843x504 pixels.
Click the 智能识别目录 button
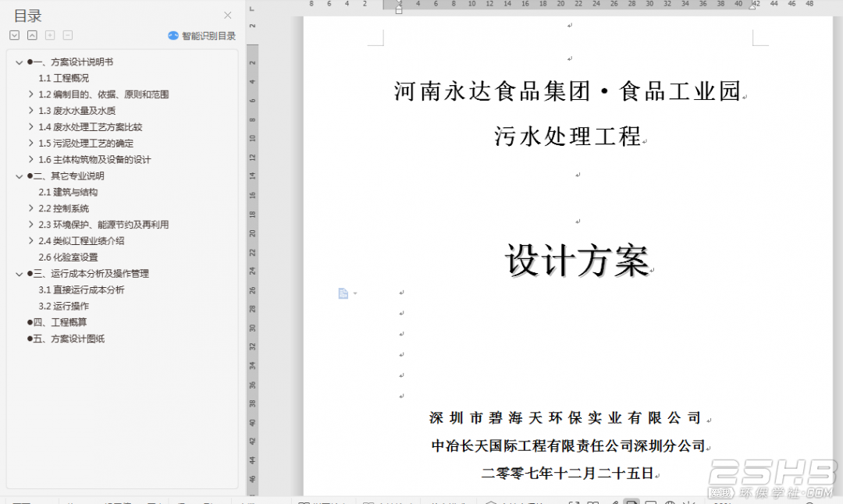201,36
